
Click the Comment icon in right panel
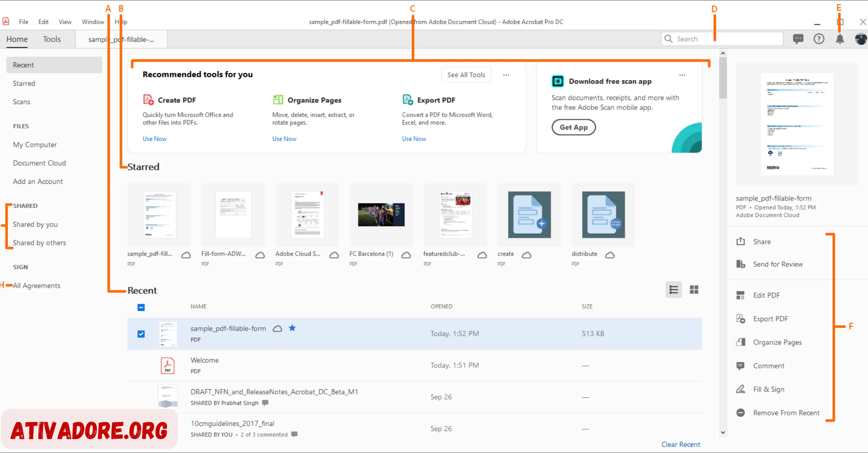pyautogui.click(x=741, y=366)
